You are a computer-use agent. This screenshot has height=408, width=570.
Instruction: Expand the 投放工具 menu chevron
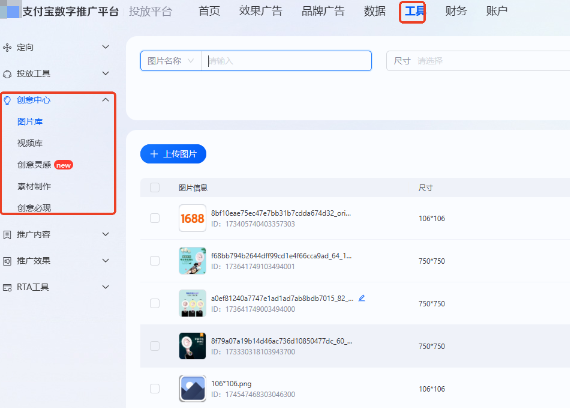[x=105, y=73]
